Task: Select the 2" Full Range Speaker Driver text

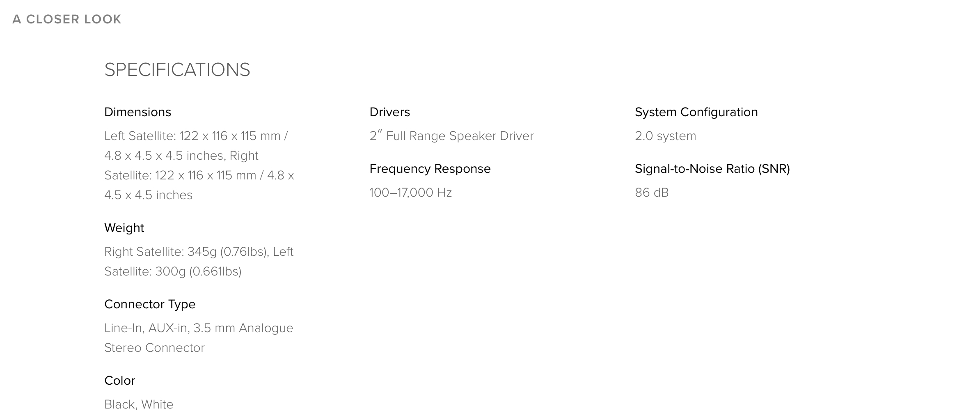Action: [451, 136]
